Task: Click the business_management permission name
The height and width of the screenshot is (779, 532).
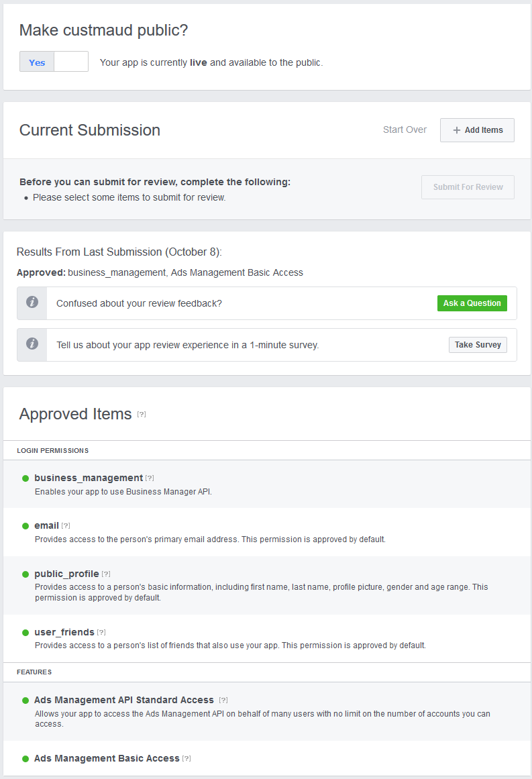Action: (x=89, y=478)
